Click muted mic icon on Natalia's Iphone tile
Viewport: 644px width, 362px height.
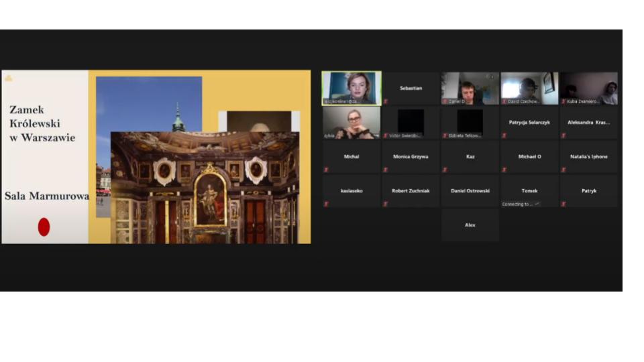point(563,170)
